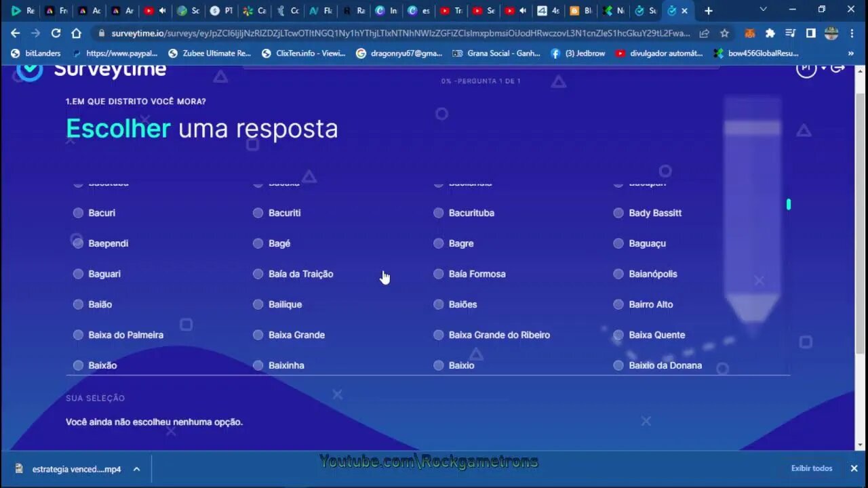Screen dimensions: 868x488
Task: Switch to the first 'Re' tab
Action: click(22, 11)
